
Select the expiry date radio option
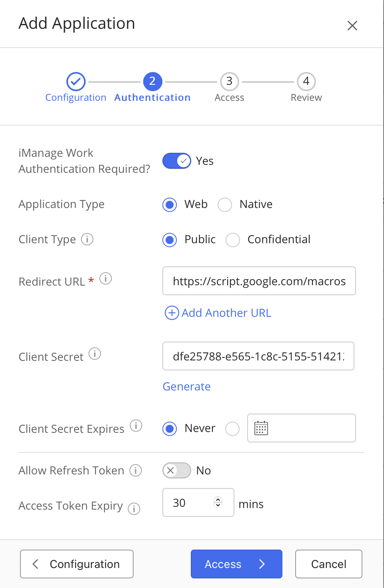click(x=232, y=429)
